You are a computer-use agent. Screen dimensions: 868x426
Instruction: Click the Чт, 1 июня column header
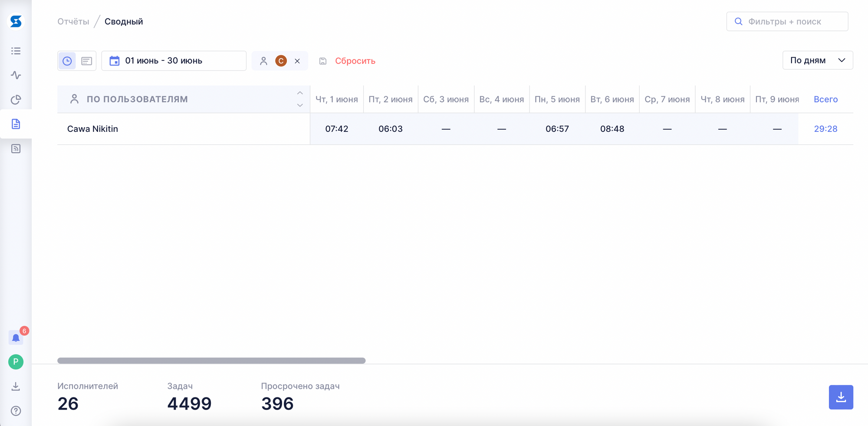(337, 99)
